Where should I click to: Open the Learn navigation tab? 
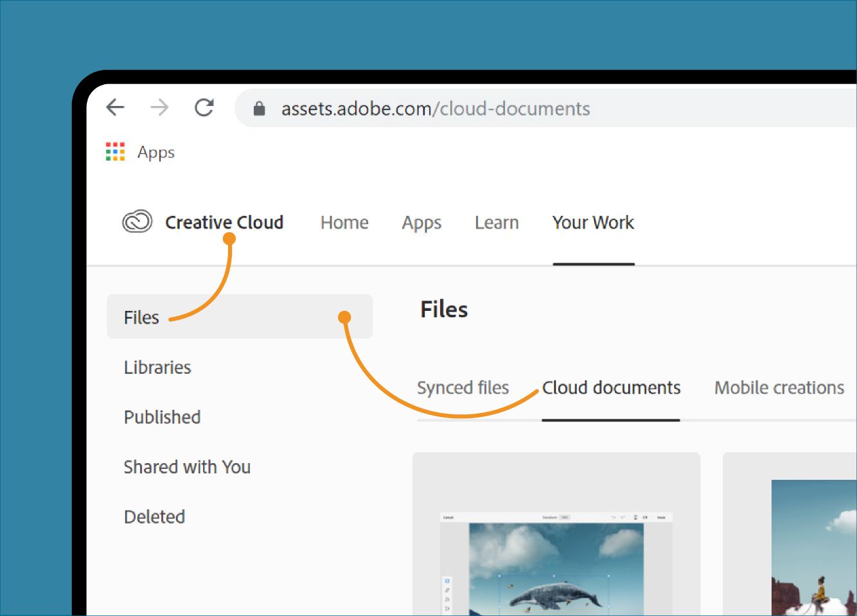(x=497, y=222)
